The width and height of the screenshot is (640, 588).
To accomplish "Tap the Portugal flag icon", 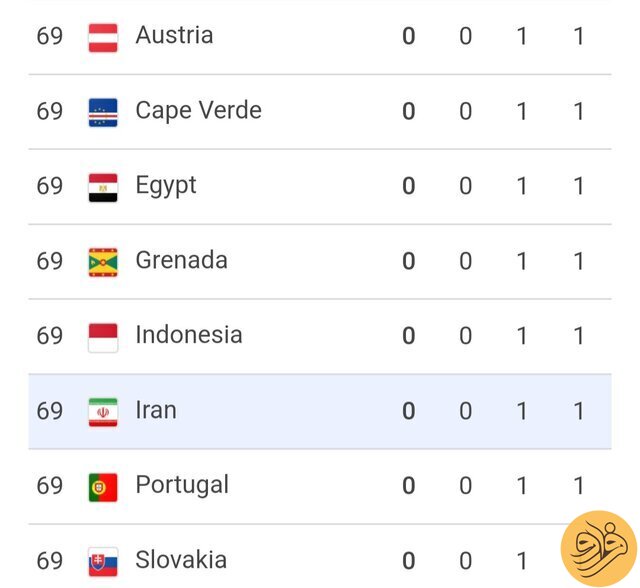I will [x=103, y=487].
